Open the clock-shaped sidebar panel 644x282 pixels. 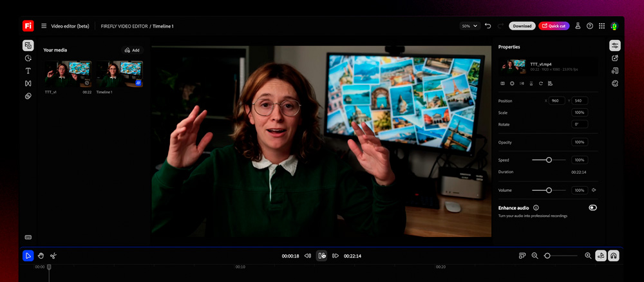(28, 59)
